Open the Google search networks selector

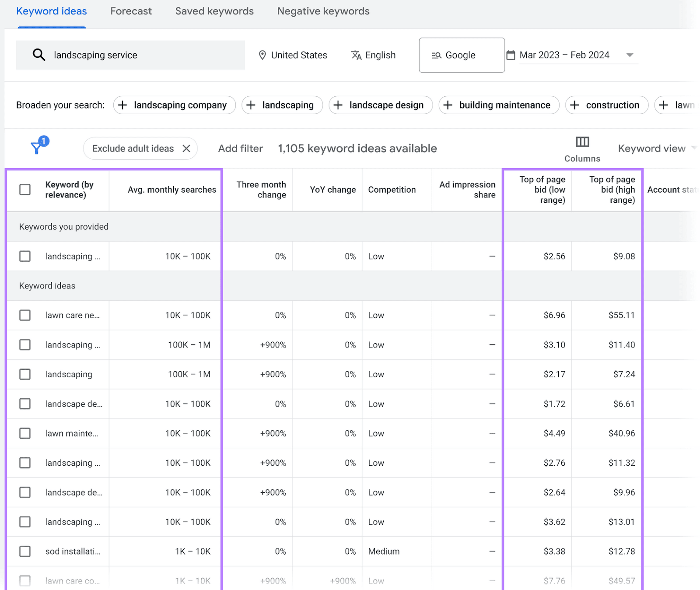pos(461,55)
